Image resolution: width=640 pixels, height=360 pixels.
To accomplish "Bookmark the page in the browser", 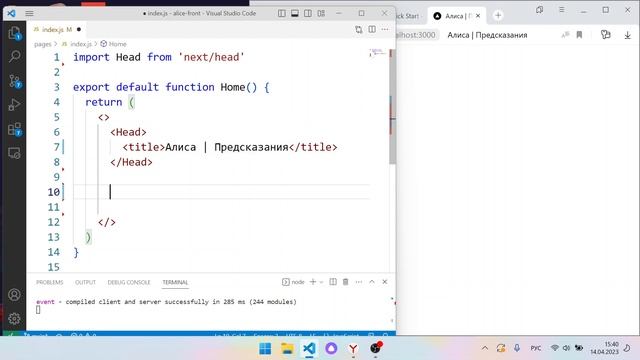I will pyautogui.click(x=579, y=35).
